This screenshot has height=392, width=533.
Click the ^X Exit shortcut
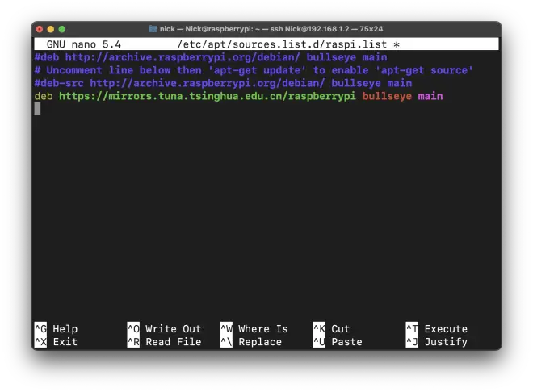click(x=56, y=341)
